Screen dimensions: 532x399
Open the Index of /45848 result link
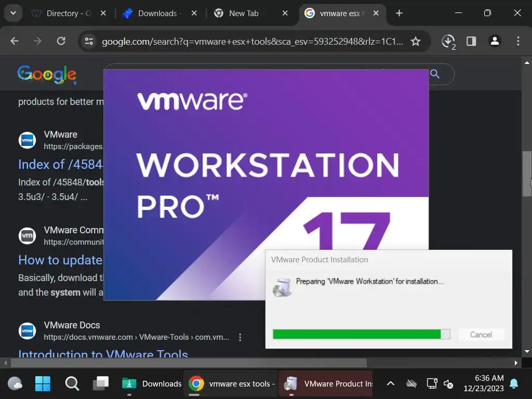click(x=60, y=165)
